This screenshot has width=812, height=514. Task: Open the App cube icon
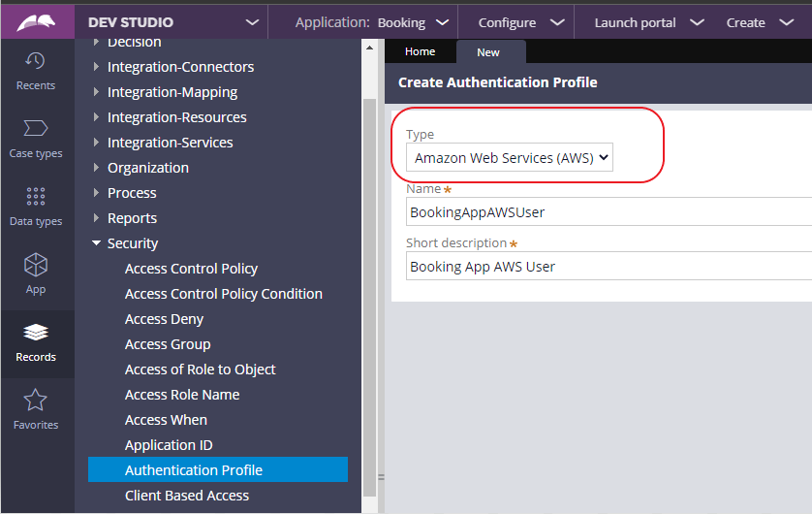point(36,265)
